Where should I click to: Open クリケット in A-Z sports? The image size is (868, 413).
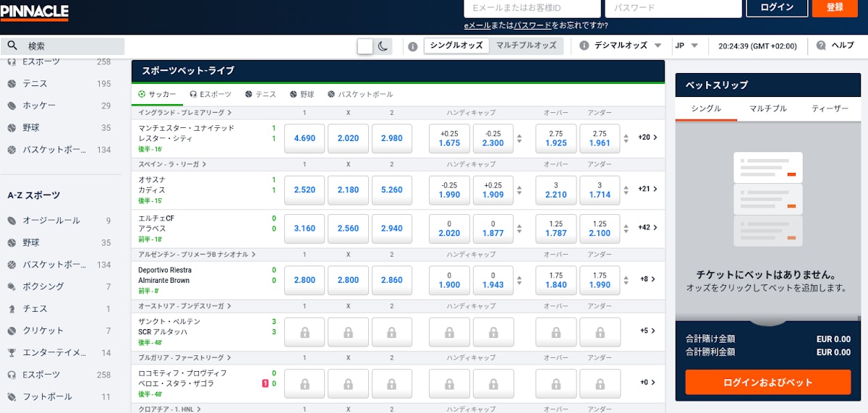tap(59, 331)
